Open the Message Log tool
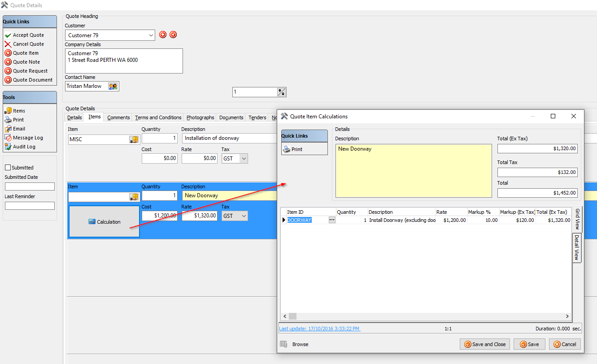The height and width of the screenshot is (364, 597). pyautogui.click(x=27, y=138)
